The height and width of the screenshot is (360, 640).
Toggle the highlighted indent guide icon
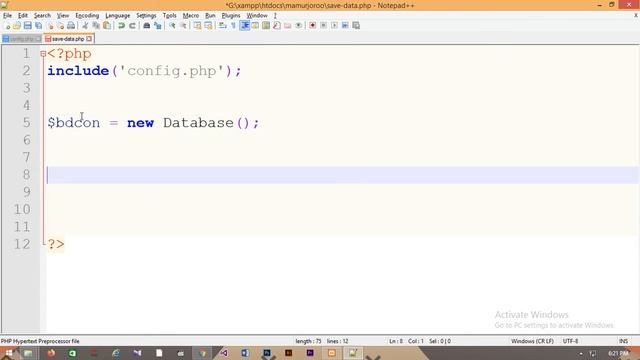[244, 26]
